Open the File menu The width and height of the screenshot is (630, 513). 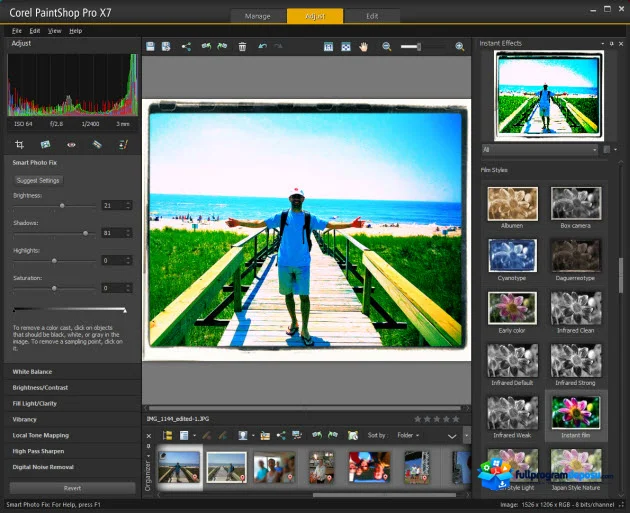click(x=16, y=31)
